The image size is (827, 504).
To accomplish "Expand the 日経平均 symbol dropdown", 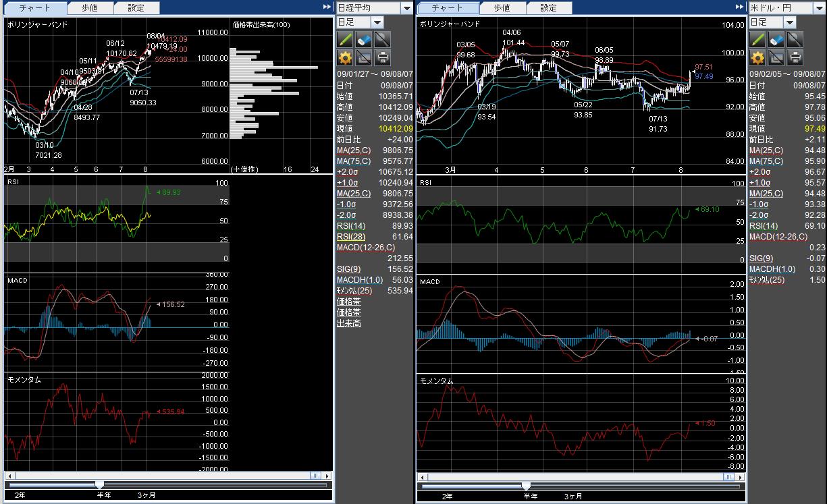I will point(406,8).
